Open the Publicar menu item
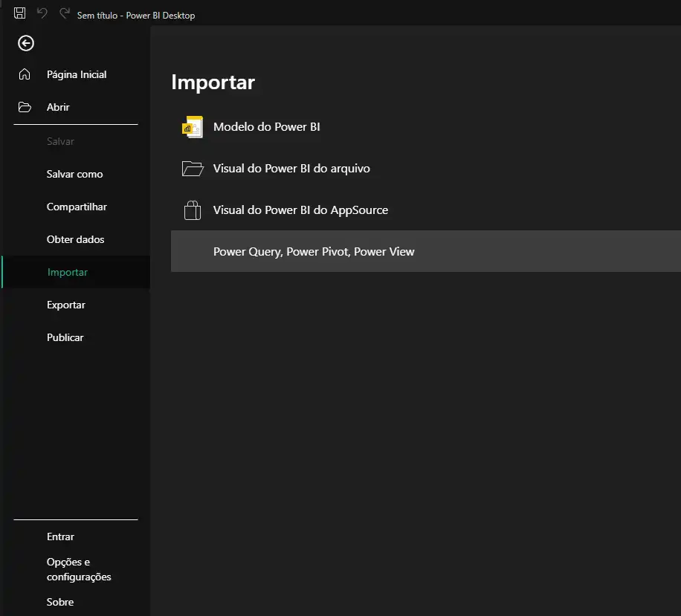The width and height of the screenshot is (681, 616). point(65,337)
